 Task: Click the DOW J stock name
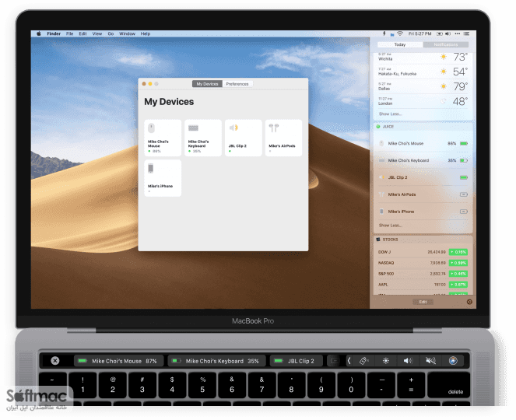point(384,252)
